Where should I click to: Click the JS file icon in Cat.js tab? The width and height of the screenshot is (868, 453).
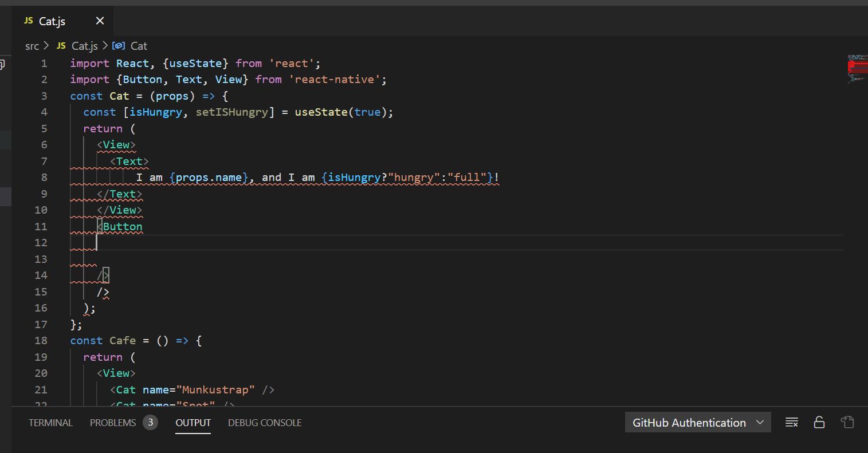29,21
